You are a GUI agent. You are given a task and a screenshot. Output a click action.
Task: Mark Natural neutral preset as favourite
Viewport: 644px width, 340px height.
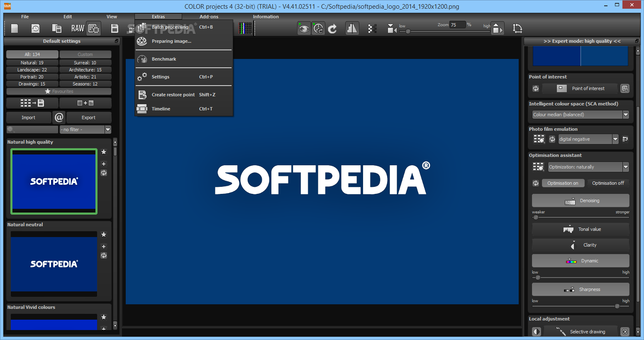[104, 235]
